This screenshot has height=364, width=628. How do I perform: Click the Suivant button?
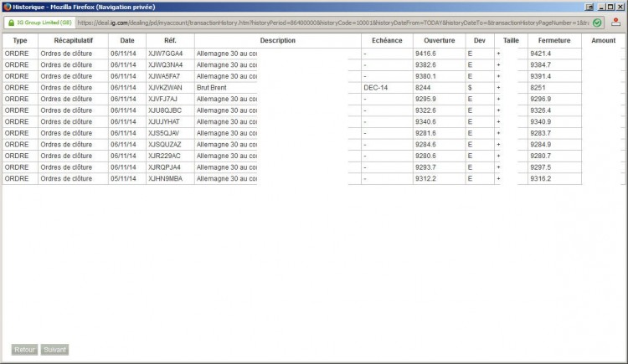tap(55, 350)
